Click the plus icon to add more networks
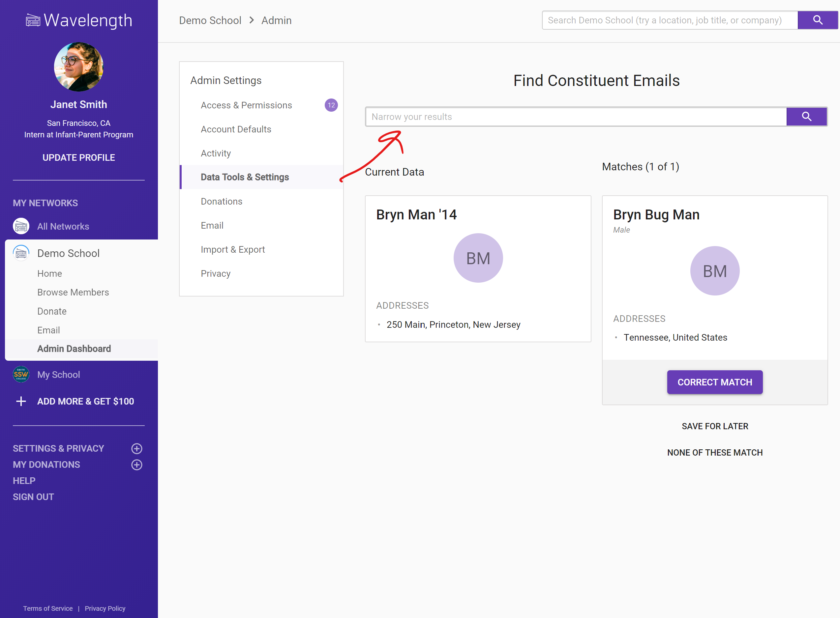Viewport: 840px width, 618px height. coord(21,401)
